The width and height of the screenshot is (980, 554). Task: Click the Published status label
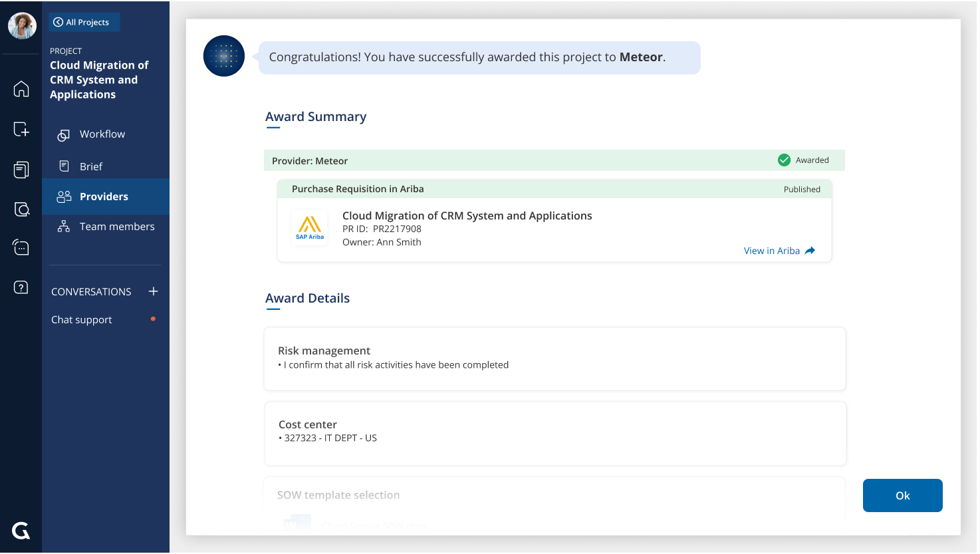(x=802, y=190)
